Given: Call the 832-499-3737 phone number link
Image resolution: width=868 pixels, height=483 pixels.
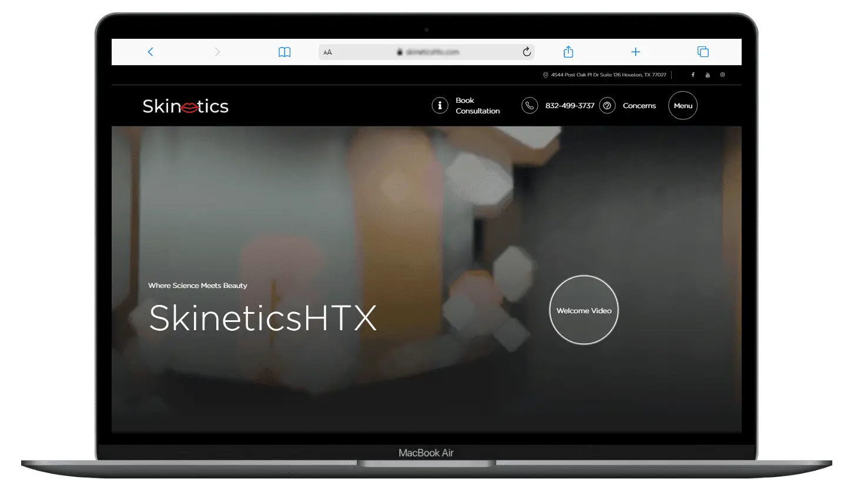Looking at the screenshot, I should click(x=569, y=106).
